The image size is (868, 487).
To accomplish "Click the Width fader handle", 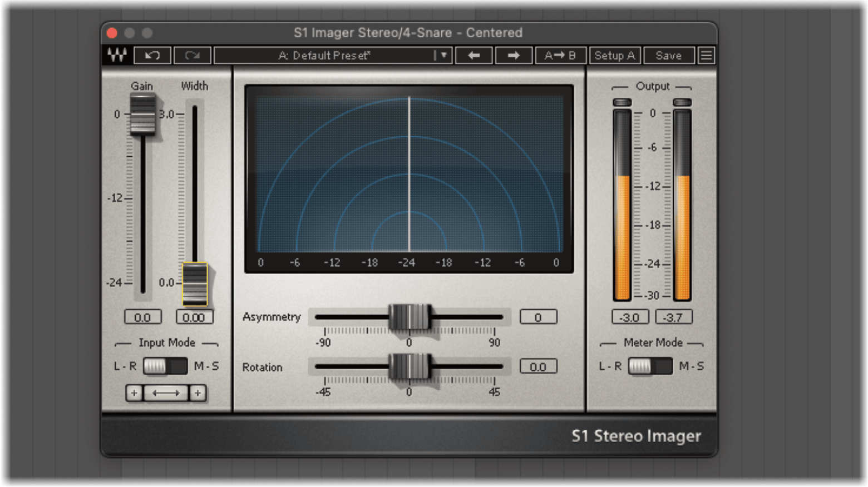I will 195,284.
